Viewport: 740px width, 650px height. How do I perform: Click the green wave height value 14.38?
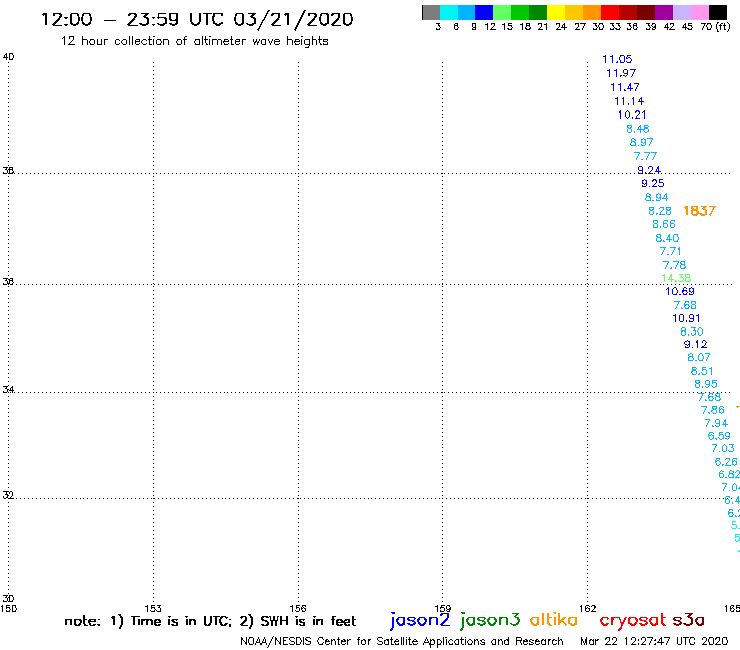click(x=676, y=278)
